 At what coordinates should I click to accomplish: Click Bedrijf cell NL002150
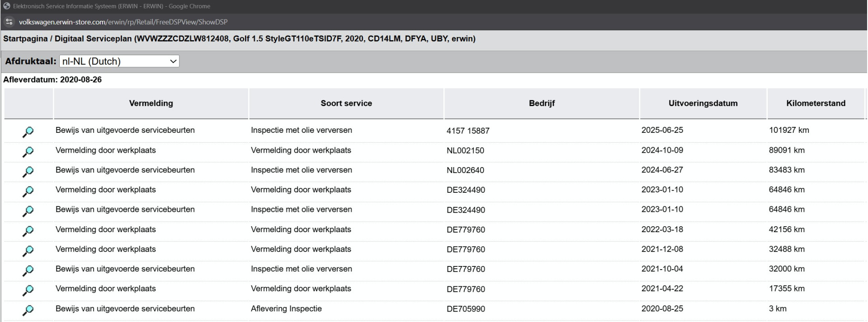pyautogui.click(x=465, y=151)
